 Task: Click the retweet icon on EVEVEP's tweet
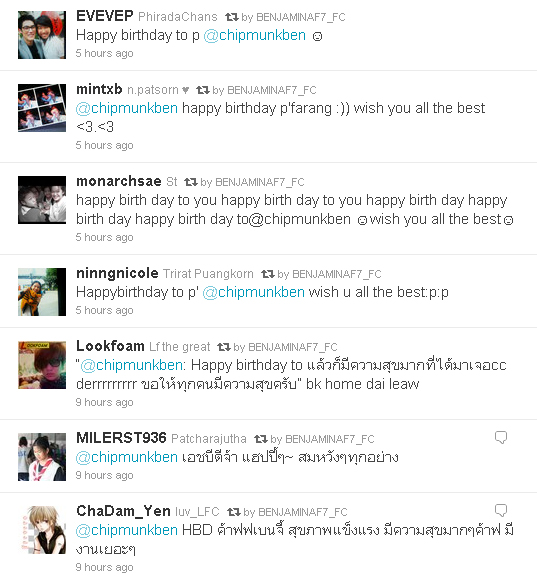232,17
